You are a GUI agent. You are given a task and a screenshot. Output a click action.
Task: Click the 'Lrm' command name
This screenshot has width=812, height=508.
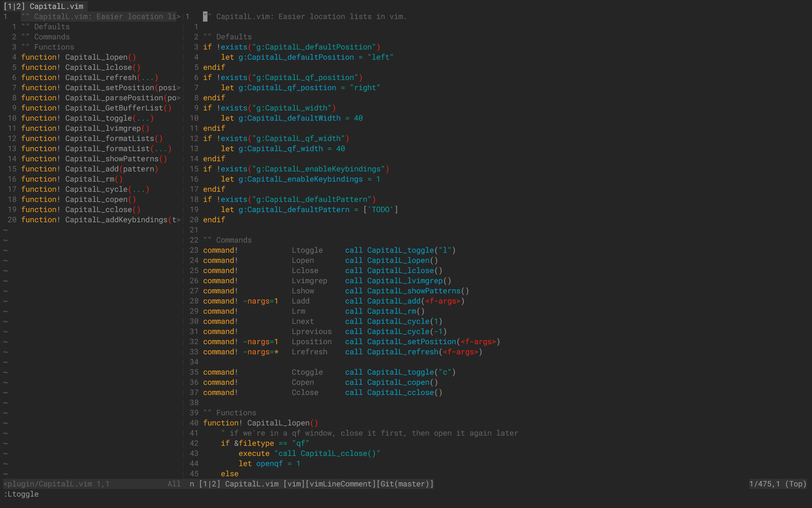click(x=298, y=311)
